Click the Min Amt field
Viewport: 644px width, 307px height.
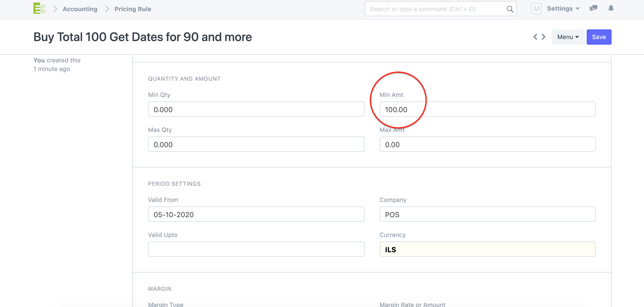[487, 109]
